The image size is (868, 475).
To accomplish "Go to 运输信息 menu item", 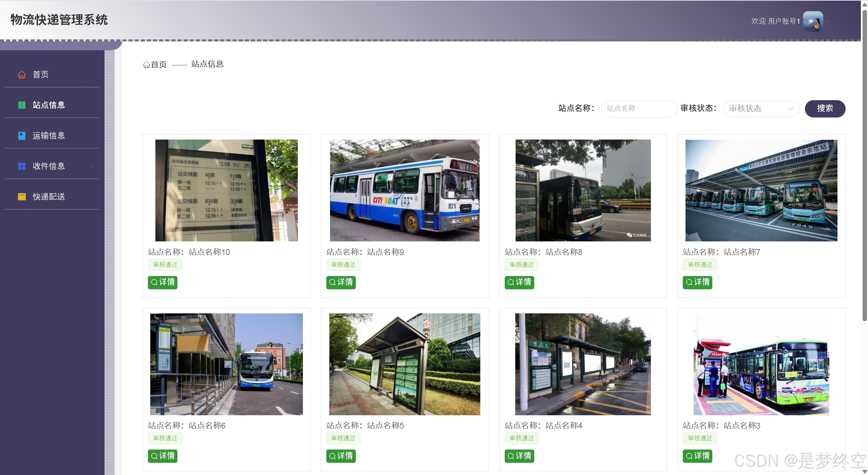I will pos(49,136).
